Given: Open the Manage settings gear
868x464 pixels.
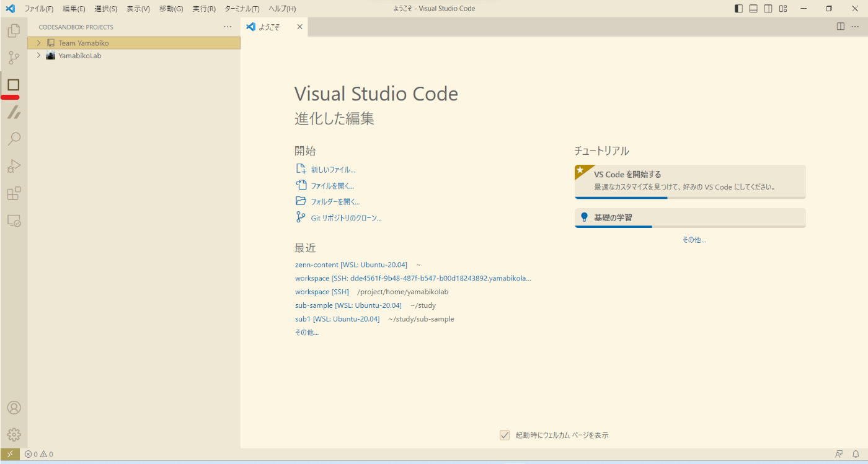Looking at the screenshot, I should (14, 435).
